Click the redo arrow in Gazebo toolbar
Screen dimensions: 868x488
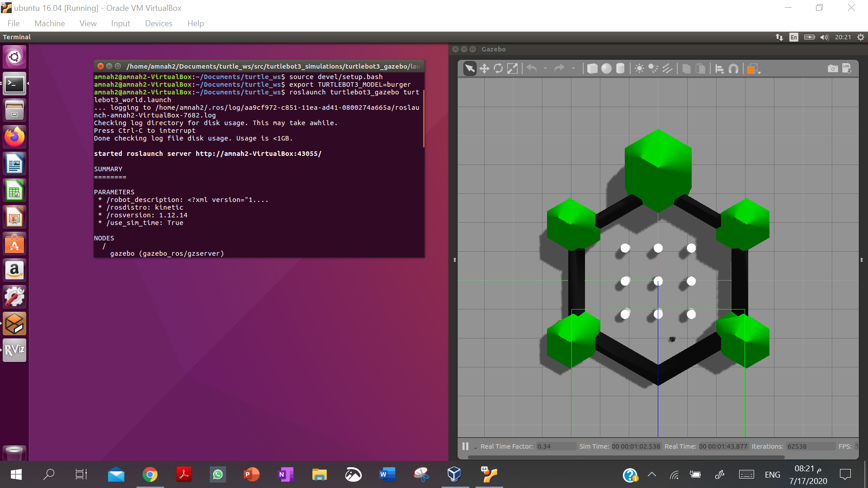(559, 69)
